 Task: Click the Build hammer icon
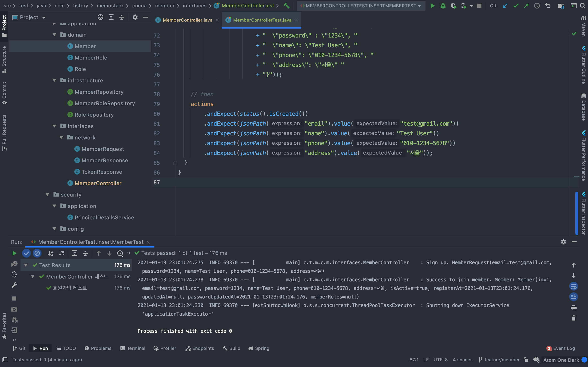coord(287,6)
